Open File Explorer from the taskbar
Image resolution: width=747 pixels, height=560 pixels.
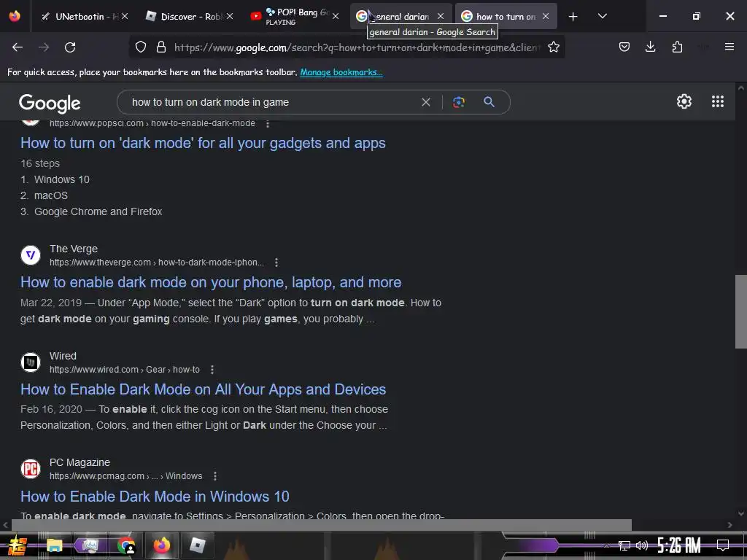click(x=54, y=545)
